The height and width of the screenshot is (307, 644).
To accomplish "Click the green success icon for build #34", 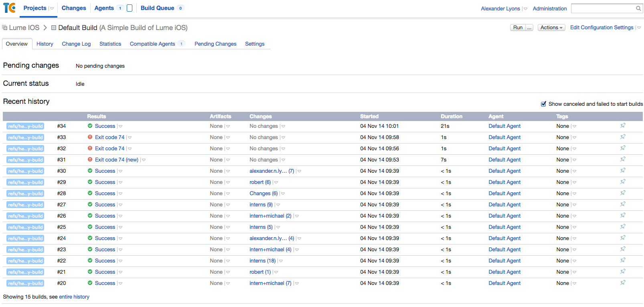I will (x=90, y=126).
